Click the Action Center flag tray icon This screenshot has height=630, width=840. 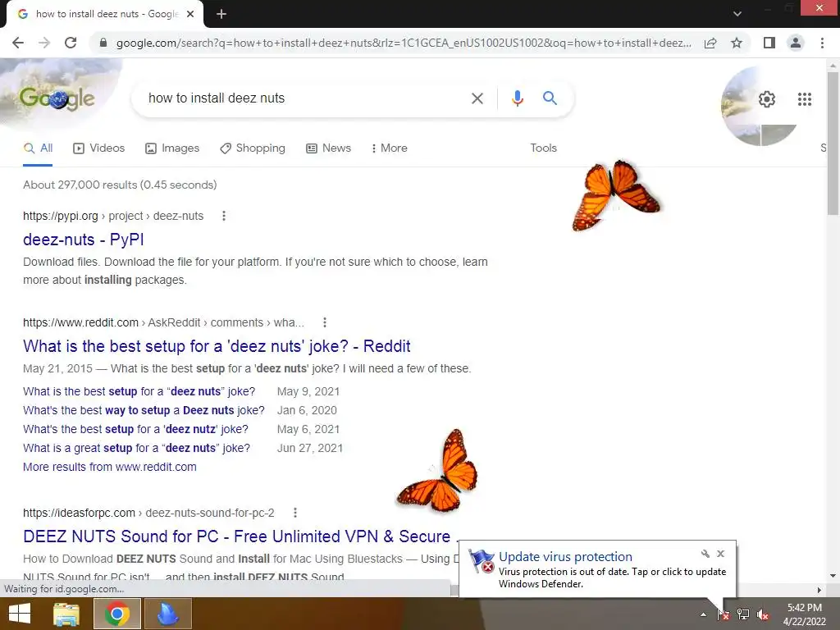pos(724,614)
